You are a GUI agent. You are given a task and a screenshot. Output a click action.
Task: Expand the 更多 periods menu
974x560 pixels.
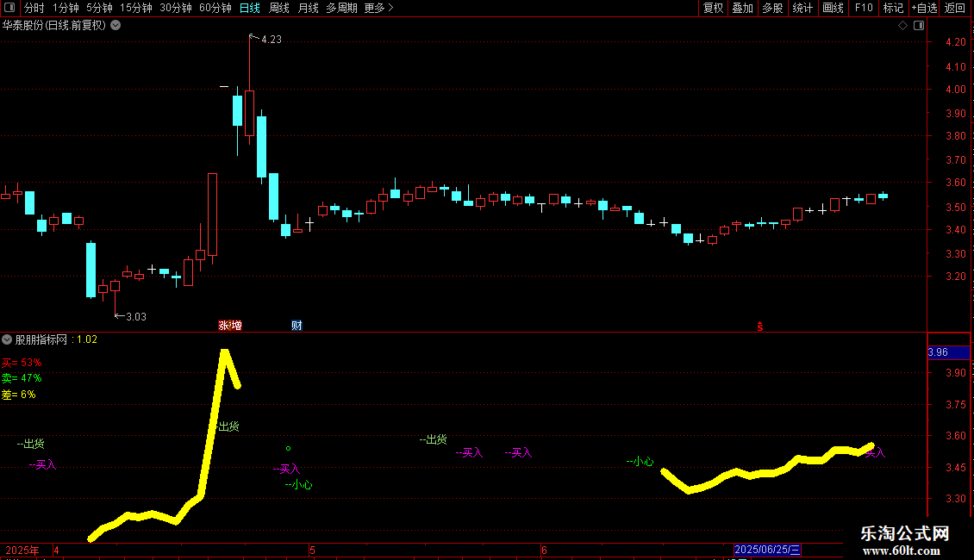(379, 8)
